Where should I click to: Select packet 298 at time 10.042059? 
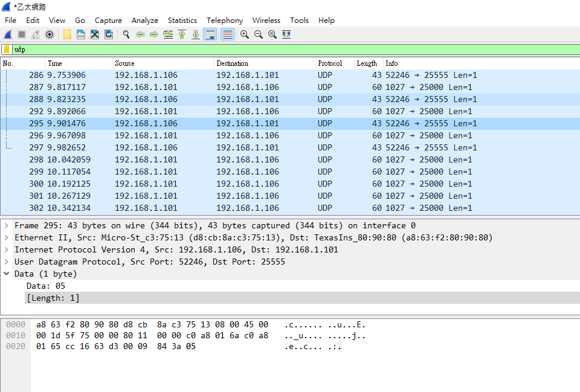pyautogui.click(x=291, y=159)
